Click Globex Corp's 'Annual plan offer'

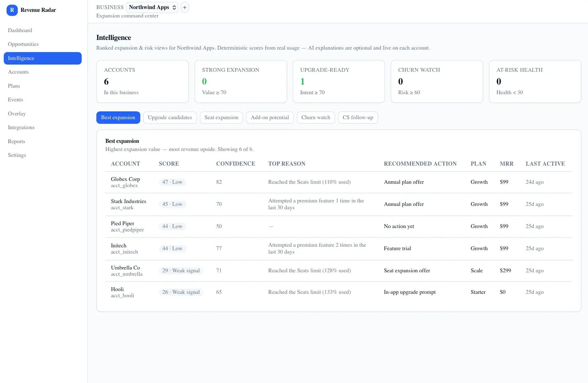(404, 182)
